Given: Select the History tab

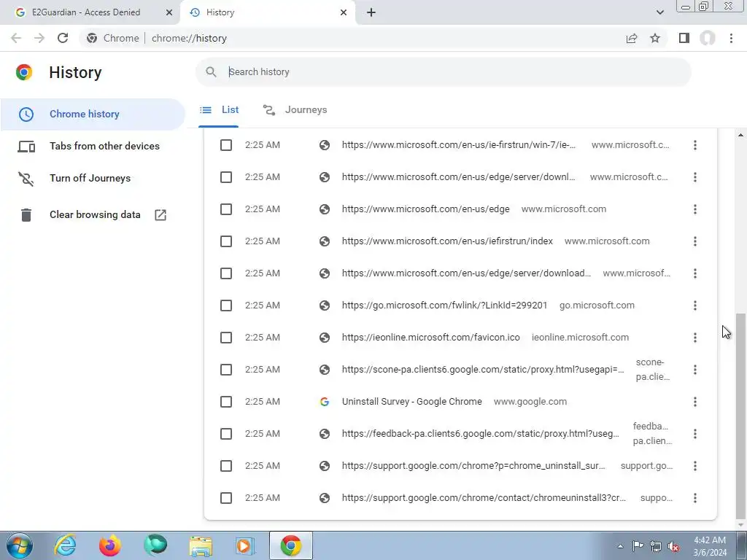Looking at the screenshot, I should coord(268,12).
